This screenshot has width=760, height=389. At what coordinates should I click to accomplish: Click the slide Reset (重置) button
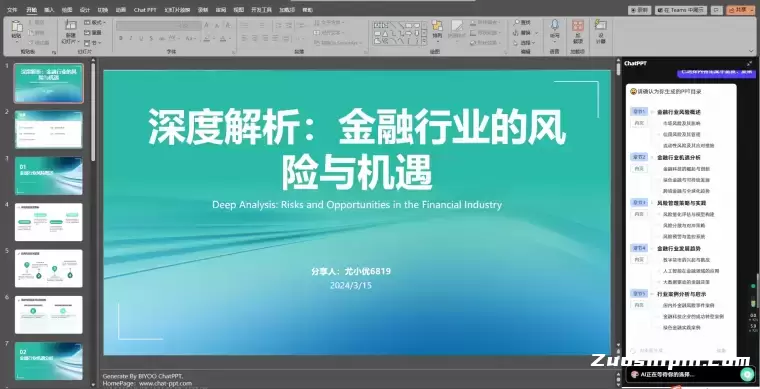(93, 32)
